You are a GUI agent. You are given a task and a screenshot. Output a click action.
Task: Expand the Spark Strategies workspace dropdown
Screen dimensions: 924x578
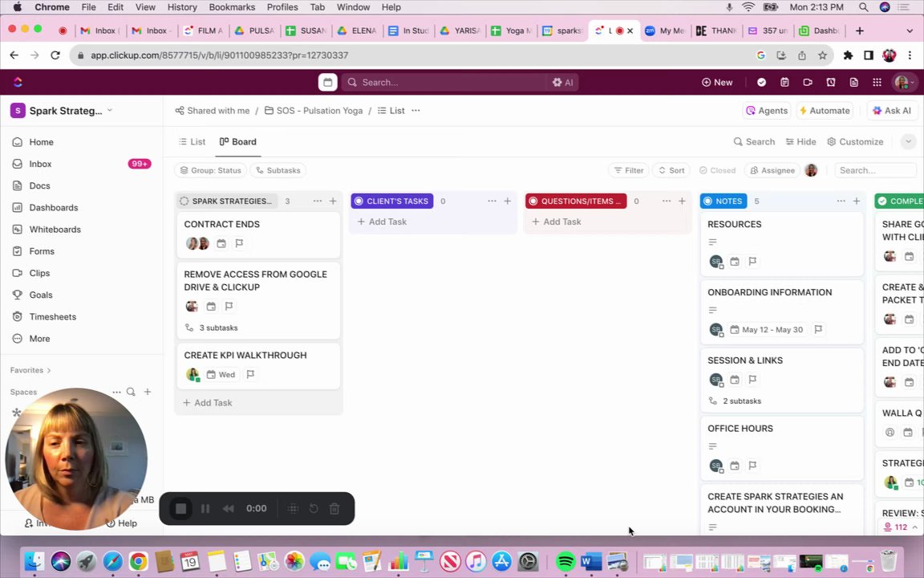click(110, 110)
